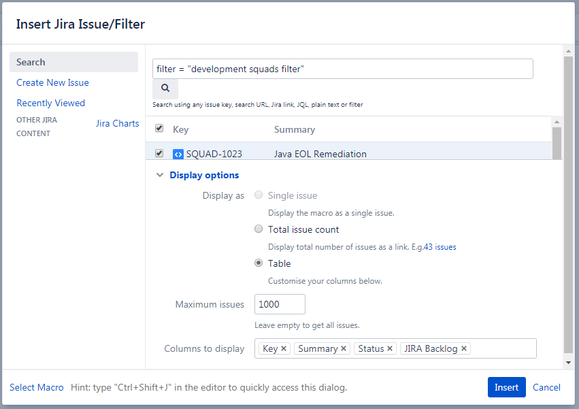Open Jira Charts
The image size is (579, 409).
117,124
